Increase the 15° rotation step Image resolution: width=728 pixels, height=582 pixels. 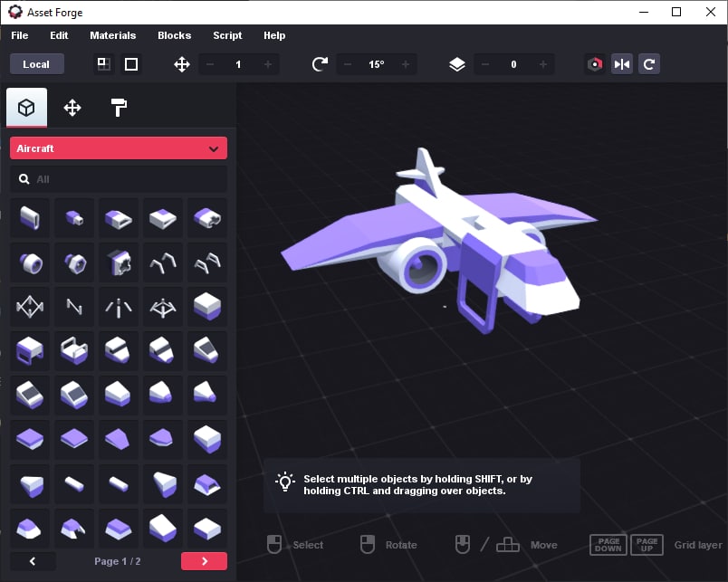coord(406,64)
